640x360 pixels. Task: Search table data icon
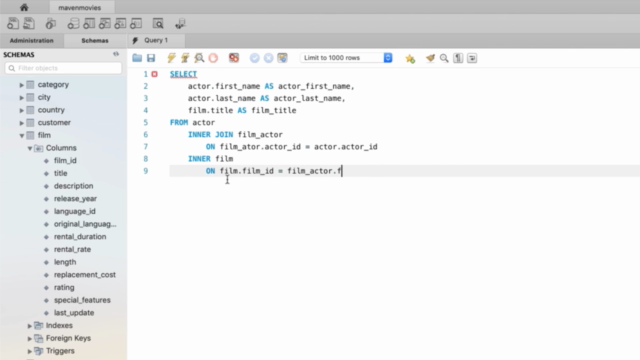158,24
